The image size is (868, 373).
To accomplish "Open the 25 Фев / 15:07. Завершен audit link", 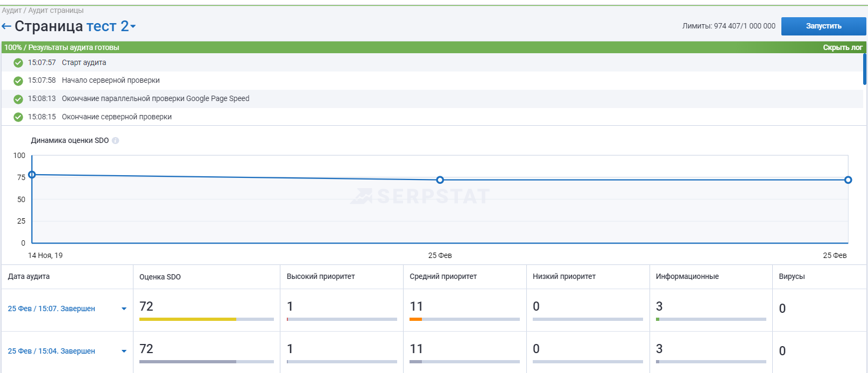I will coord(51,309).
